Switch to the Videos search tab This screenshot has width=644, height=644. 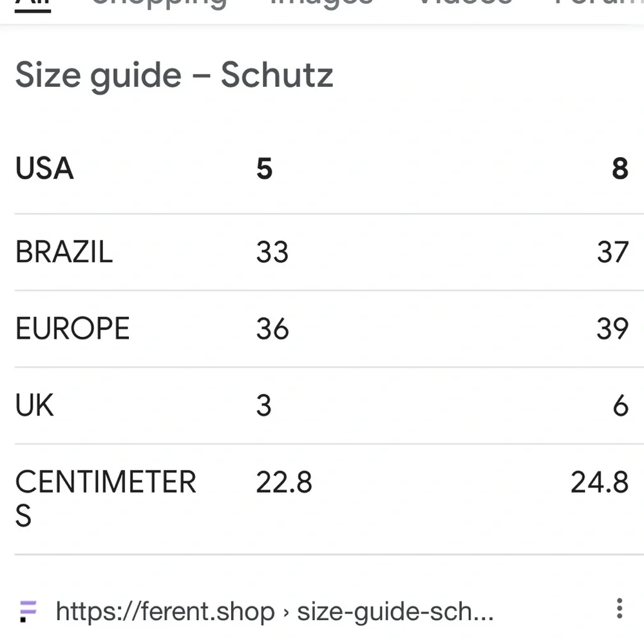[464, 3]
